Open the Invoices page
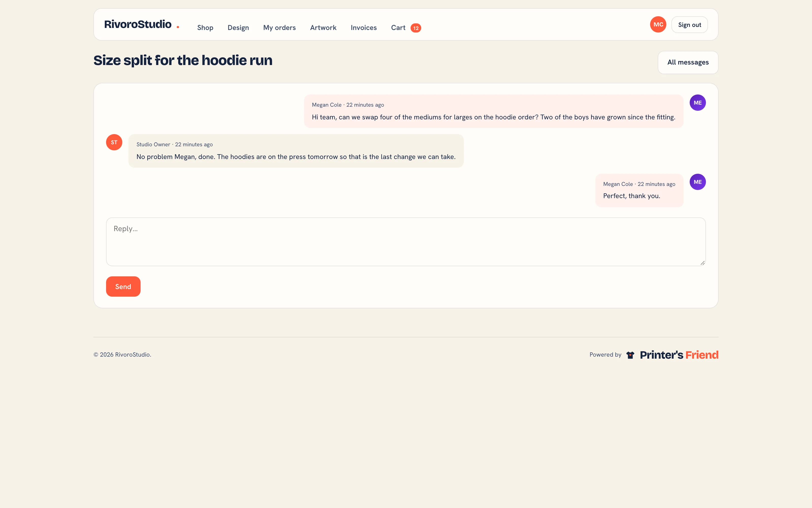 363,27
